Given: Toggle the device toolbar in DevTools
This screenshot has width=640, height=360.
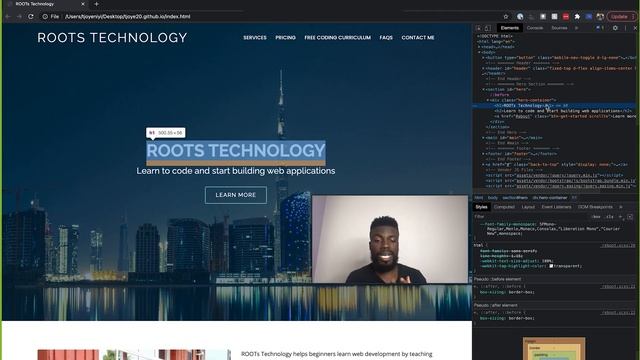Looking at the screenshot, I should tap(488, 28).
